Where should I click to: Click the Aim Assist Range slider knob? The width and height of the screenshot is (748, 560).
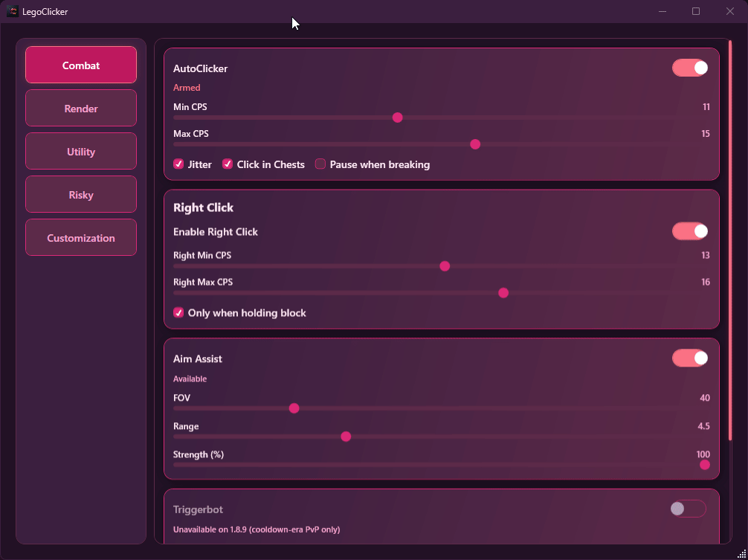pos(346,437)
